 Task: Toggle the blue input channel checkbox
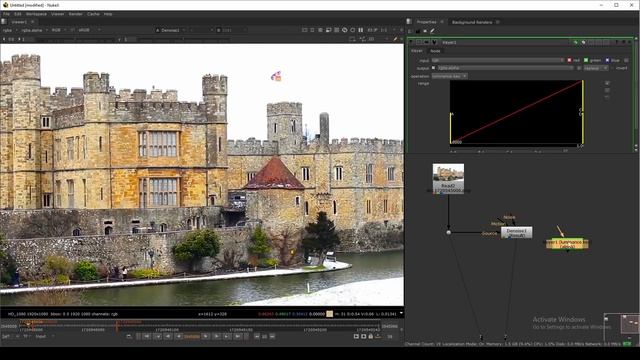click(607, 60)
